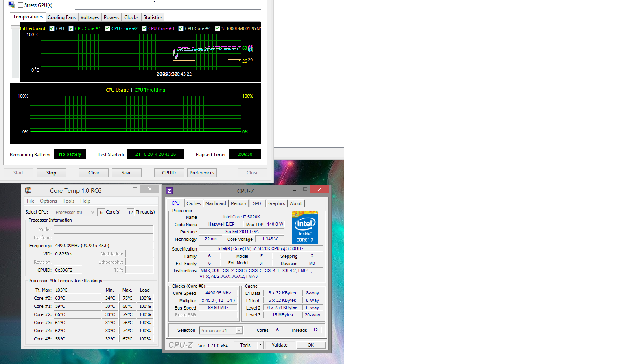Enable the Stress GPU(s) checkbox
Viewport: 625px width, 364px height.
click(20, 5)
